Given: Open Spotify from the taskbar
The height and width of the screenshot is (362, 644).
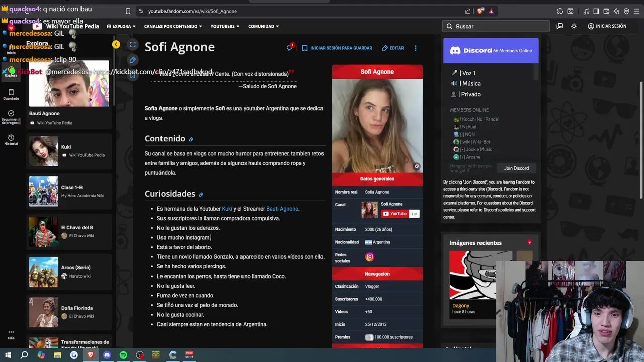Looking at the screenshot, I should (x=123, y=355).
